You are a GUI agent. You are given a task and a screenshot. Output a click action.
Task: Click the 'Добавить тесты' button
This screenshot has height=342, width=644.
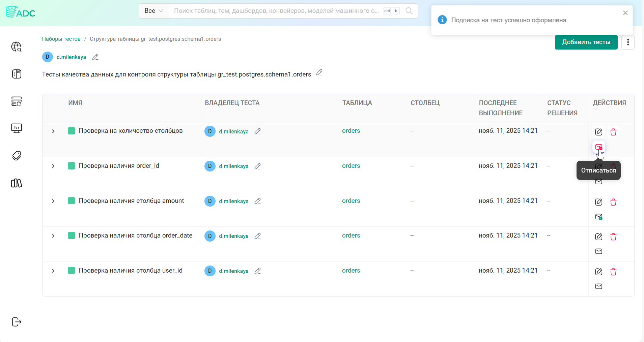pyautogui.click(x=586, y=42)
